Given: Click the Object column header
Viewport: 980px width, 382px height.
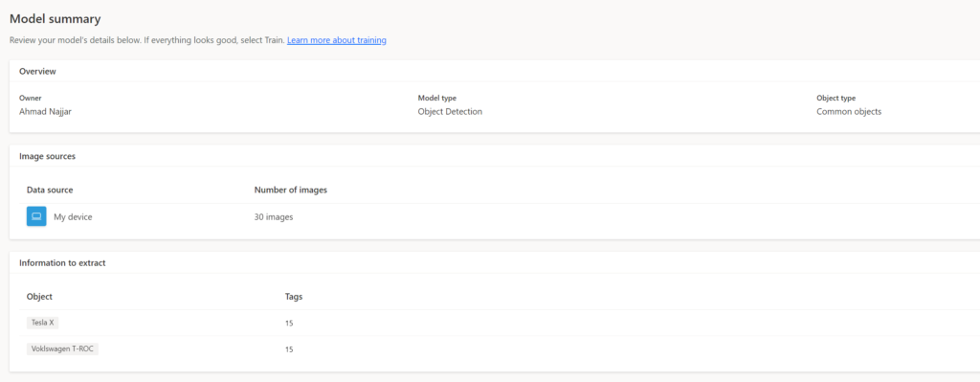Looking at the screenshot, I should pos(39,297).
